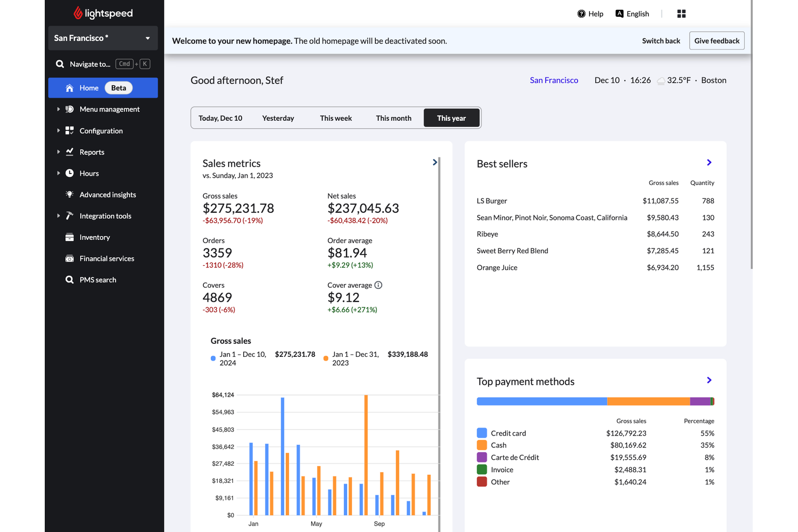
Task: Click the Give feedback button
Action: point(717,40)
